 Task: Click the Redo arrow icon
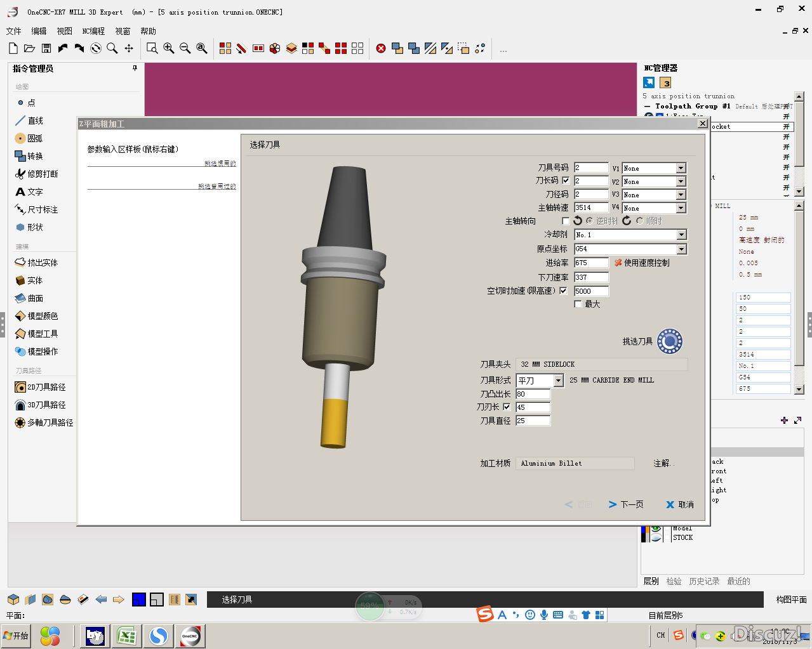(79, 48)
